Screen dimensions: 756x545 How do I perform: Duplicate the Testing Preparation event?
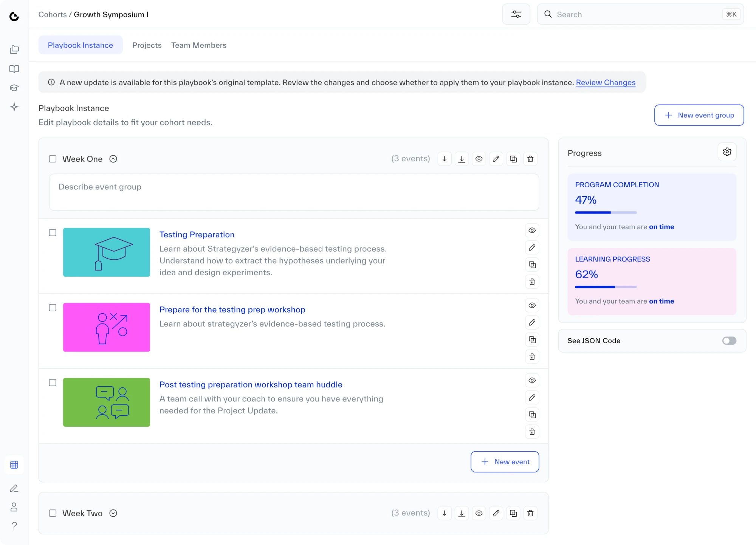click(532, 265)
